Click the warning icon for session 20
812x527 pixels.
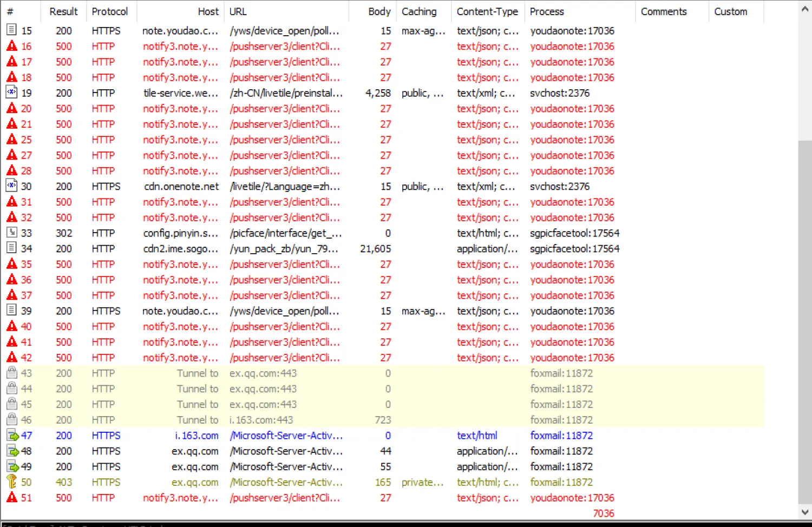coord(11,108)
